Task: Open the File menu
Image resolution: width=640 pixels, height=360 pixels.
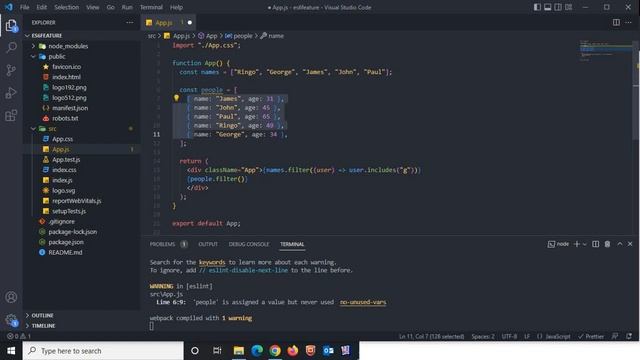Action: click(x=24, y=7)
